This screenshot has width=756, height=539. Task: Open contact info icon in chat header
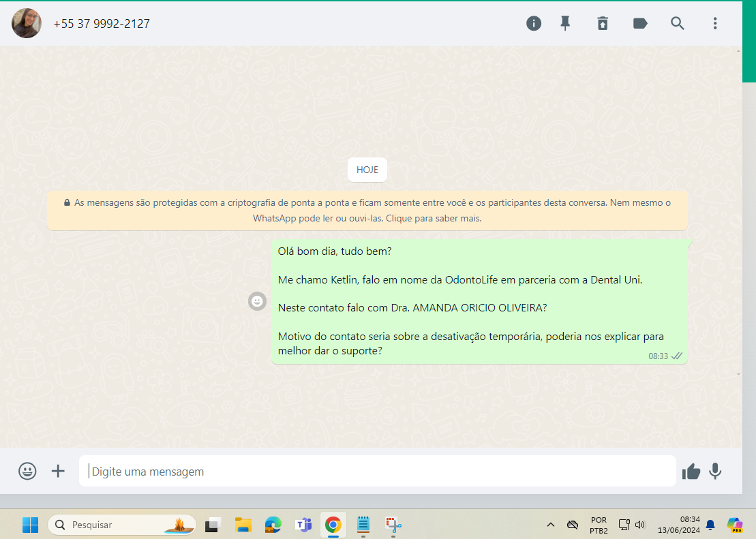[x=533, y=23]
